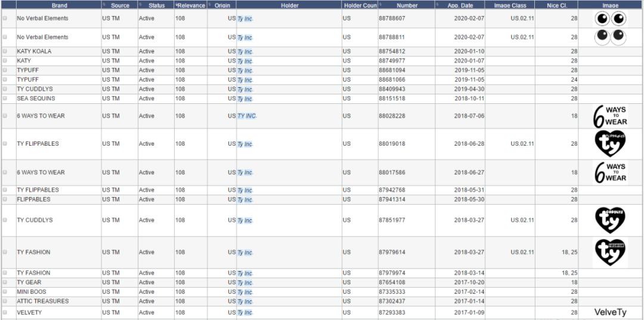Open Ty Inc. holder link in TY GEAR row
Viewport: 644px width, 320px height.
tap(245, 283)
